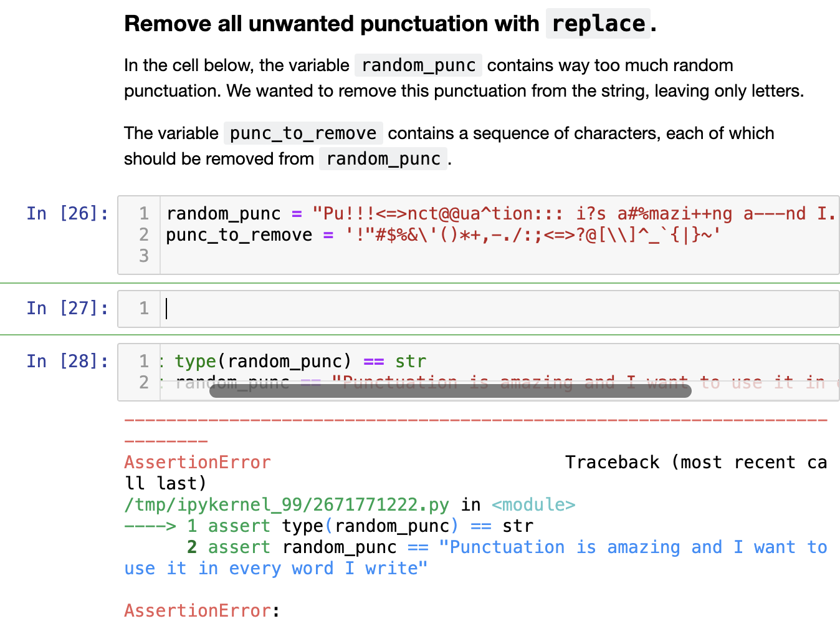The width and height of the screenshot is (840, 626).
Task: Click the In [27]: cell prompt label
Action: (x=66, y=308)
